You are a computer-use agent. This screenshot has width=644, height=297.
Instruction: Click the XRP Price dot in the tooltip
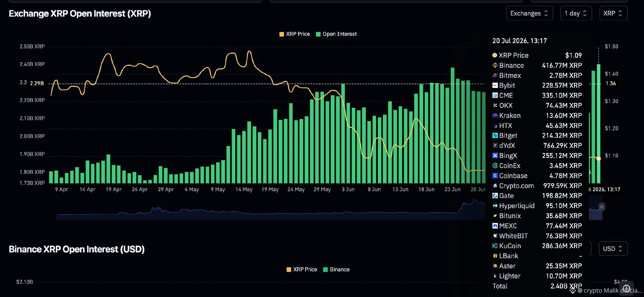[x=495, y=55]
